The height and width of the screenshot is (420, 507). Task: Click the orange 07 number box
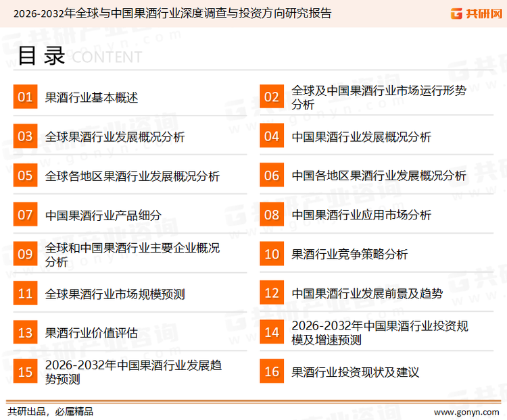pyautogui.click(x=25, y=215)
